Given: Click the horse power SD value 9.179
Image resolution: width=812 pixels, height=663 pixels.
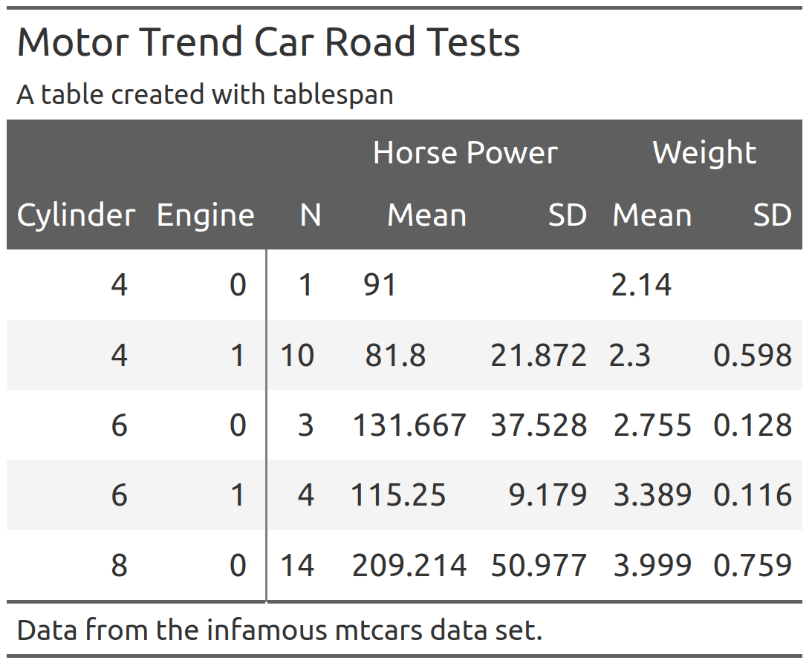Looking at the screenshot, I should pos(548,495).
